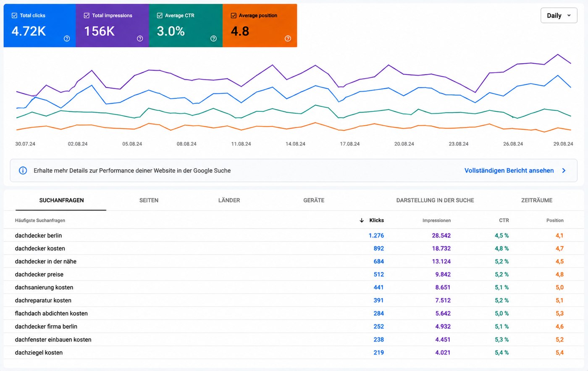Click the clicks value 1.276
588x371 pixels.
click(x=376, y=236)
